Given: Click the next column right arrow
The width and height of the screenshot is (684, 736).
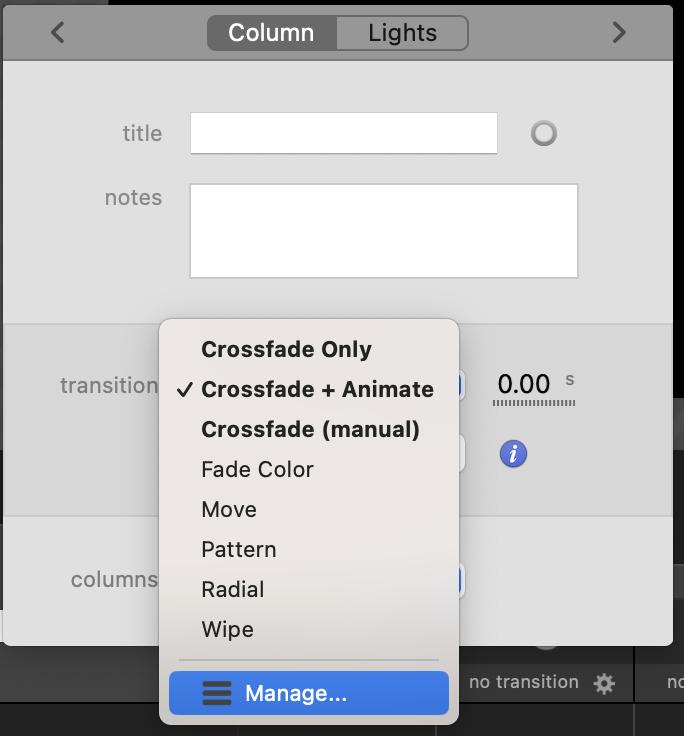Looking at the screenshot, I should click(x=619, y=33).
